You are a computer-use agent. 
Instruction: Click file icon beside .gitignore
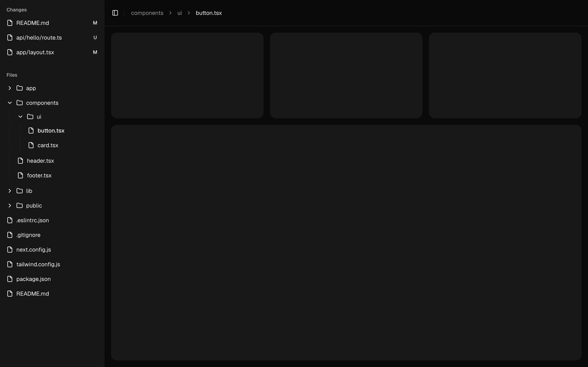click(x=10, y=235)
